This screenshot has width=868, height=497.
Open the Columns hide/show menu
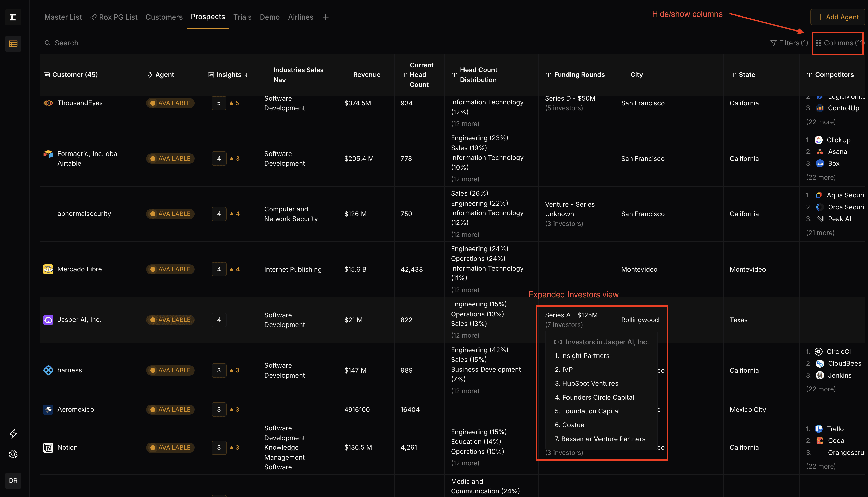[x=839, y=43]
